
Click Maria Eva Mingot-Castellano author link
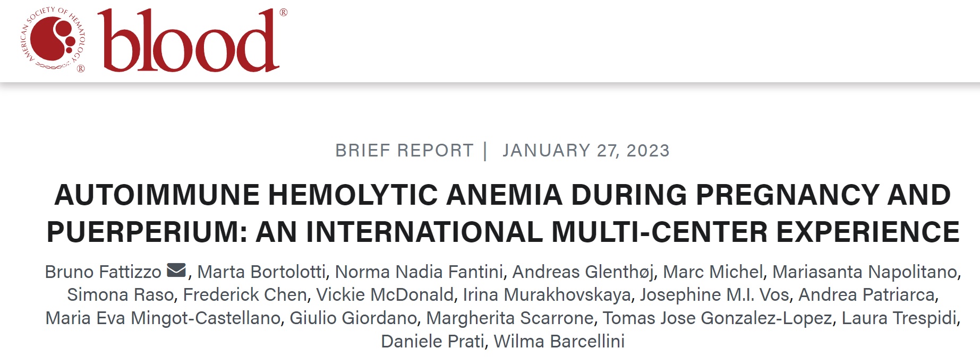(x=163, y=318)
